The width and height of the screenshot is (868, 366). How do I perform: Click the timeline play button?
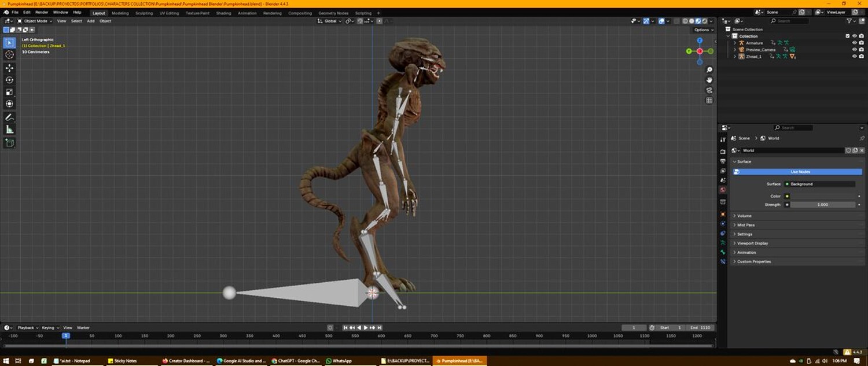366,328
